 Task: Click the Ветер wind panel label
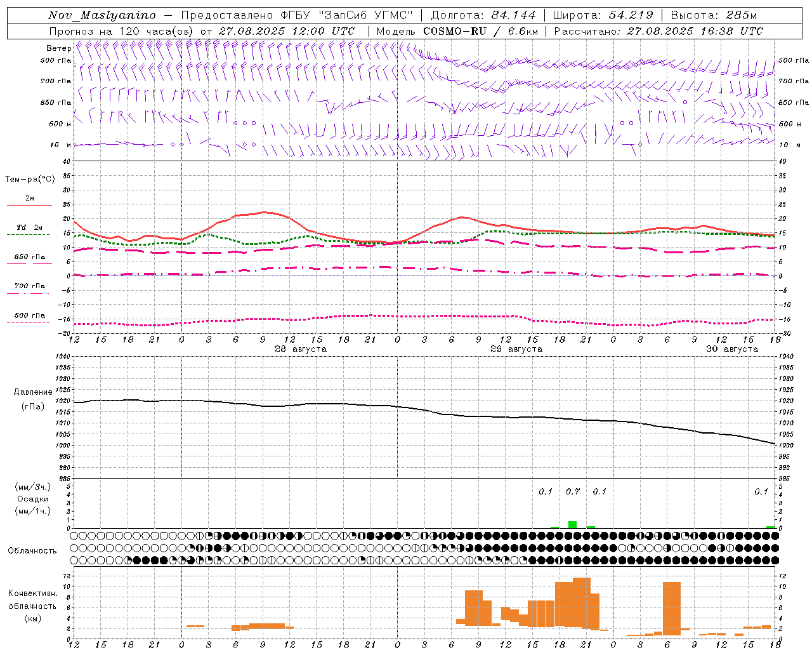[x=58, y=48]
